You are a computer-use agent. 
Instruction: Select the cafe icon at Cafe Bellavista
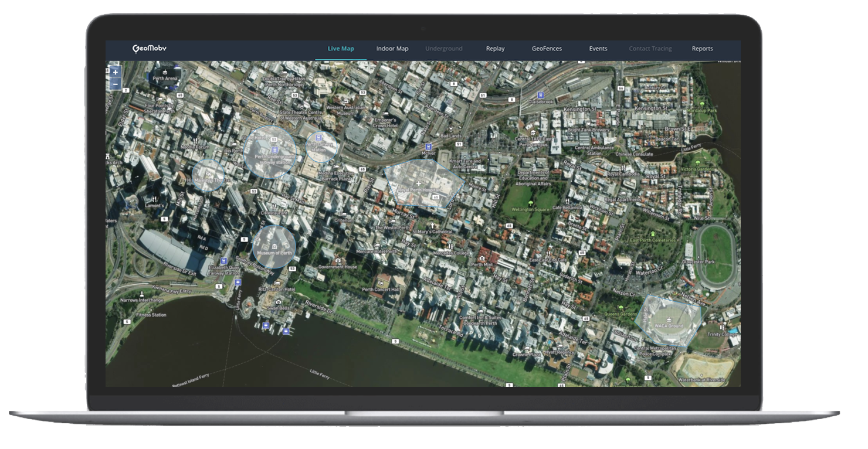pyautogui.click(x=568, y=202)
